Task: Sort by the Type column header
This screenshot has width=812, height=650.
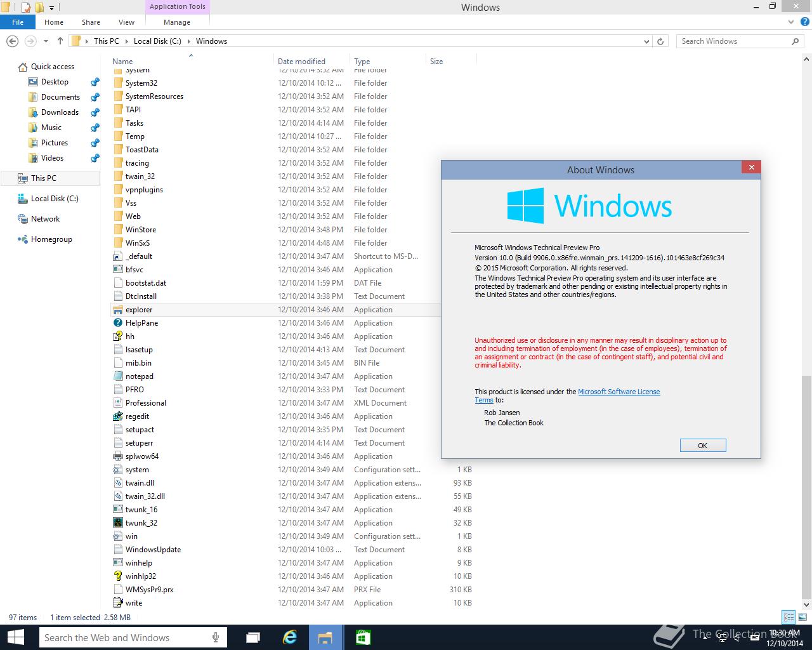Action: point(362,62)
